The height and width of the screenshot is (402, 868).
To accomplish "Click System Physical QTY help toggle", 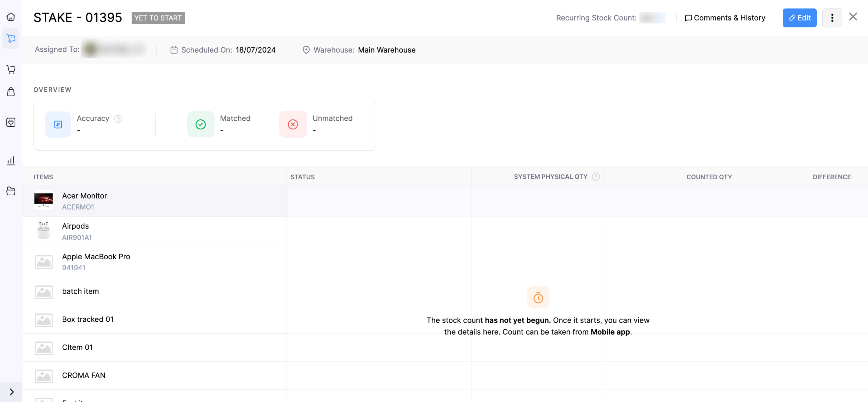I will [597, 177].
